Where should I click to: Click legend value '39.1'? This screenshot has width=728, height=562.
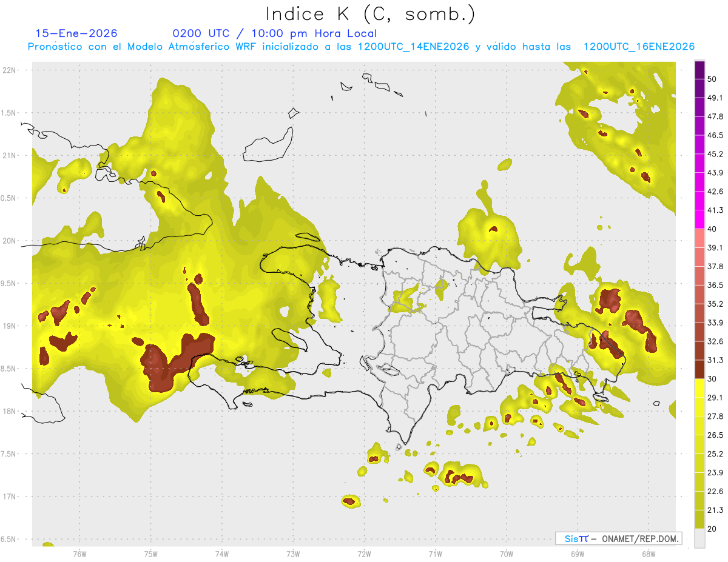[x=715, y=247]
